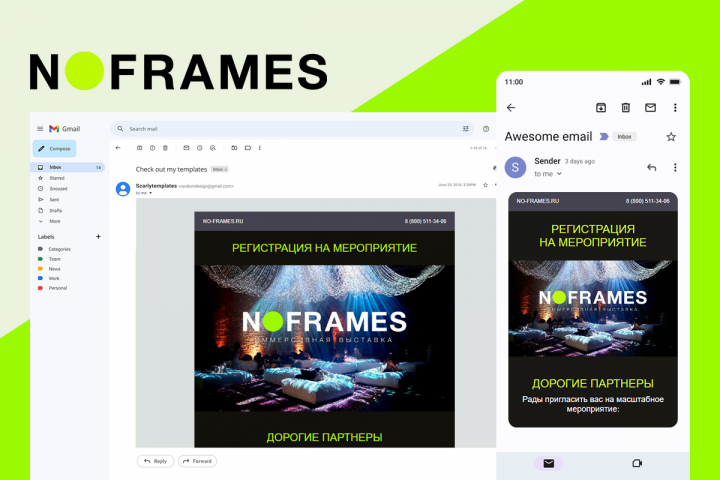720x480 pixels.
Task: Create a new label with plus icon
Action: [98, 237]
